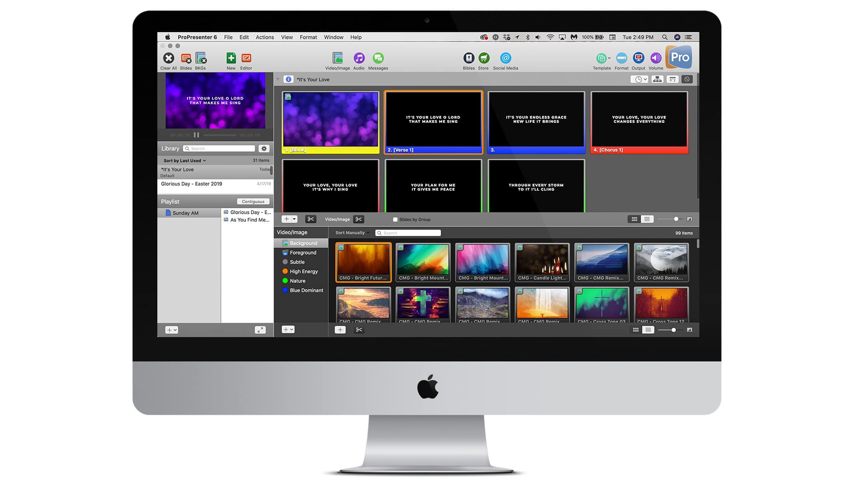Click the presentation info icon beside title
Screen dimensions: 868x488
(288, 79)
